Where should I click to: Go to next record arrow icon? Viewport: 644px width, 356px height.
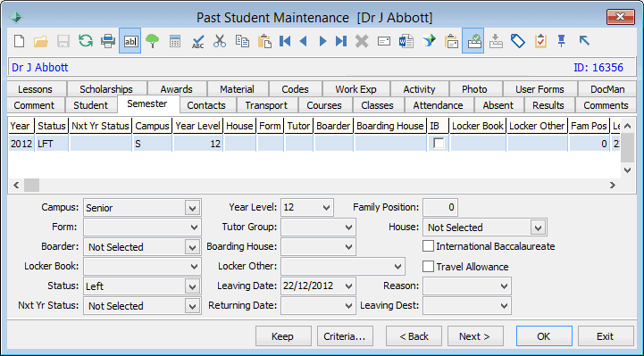coord(322,41)
